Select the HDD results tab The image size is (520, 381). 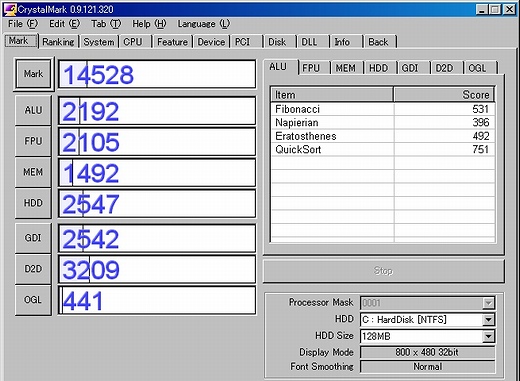[x=380, y=68]
